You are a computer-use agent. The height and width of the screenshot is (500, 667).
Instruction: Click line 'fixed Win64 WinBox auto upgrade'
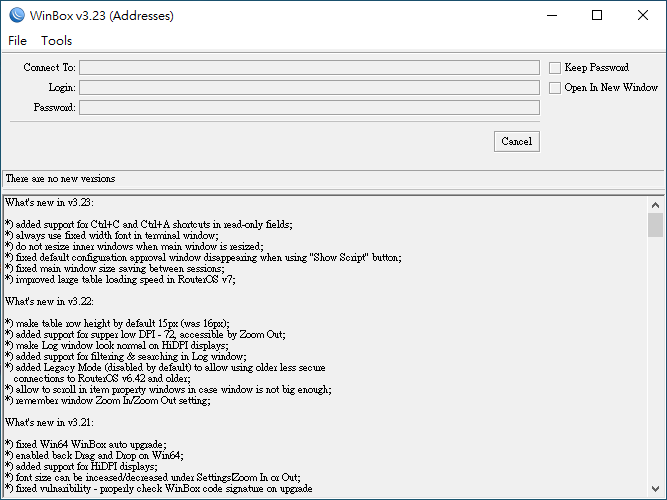[x=86, y=445]
